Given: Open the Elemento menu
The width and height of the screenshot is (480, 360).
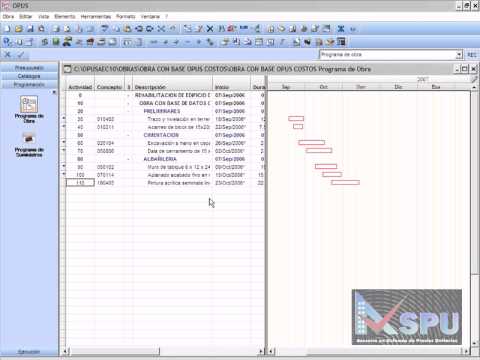Looking at the screenshot, I should [x=65, y=16].
